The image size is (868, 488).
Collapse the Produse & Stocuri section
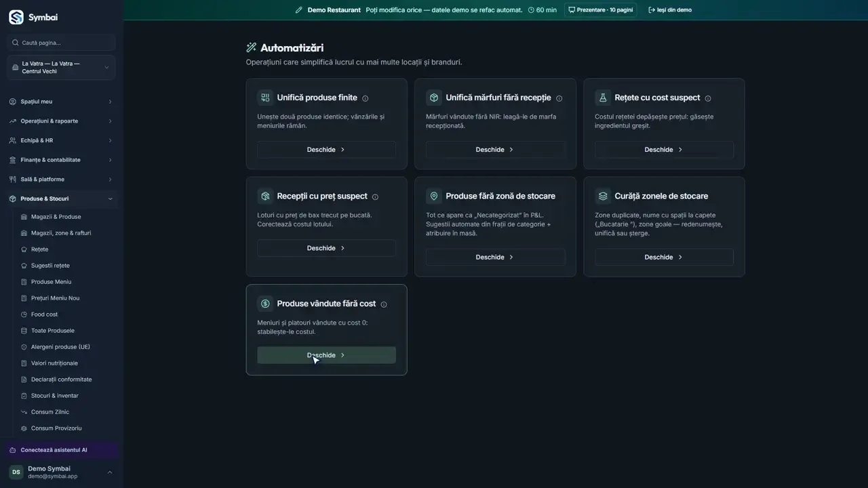61,199
